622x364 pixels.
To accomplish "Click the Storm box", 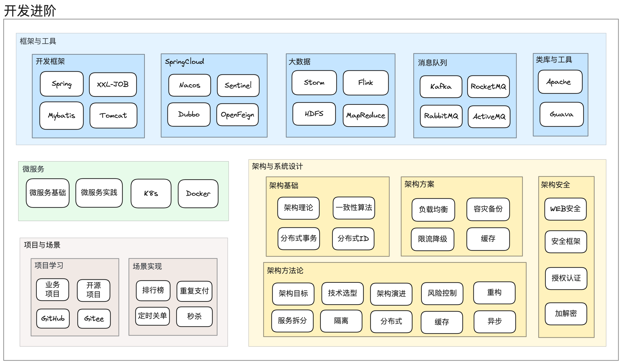I will click(314, 83).
